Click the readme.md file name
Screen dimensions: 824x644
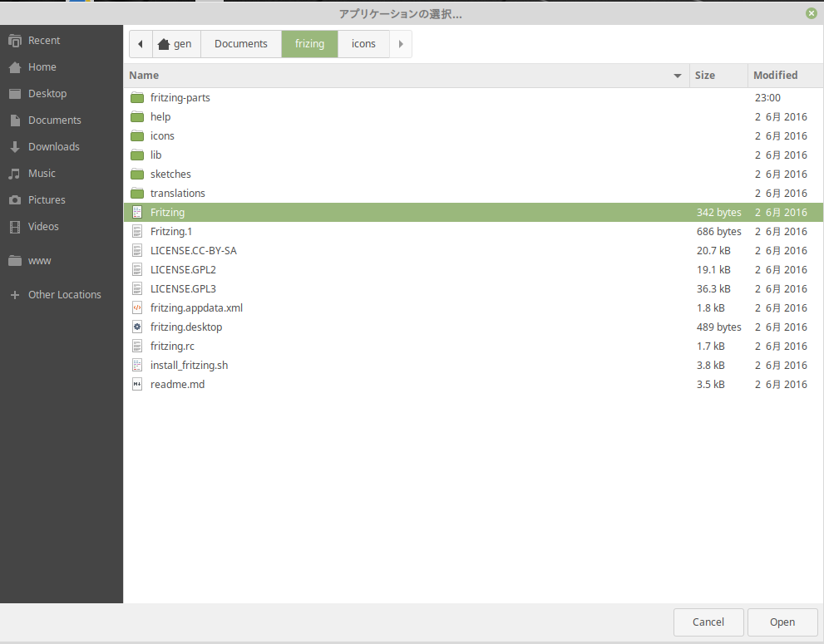[177, 385]
